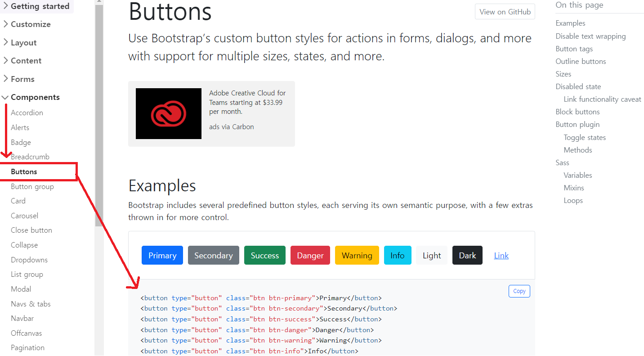Click the yellow Warning example button
This screenshot has width=644, height=356.
tap(357, 255)
